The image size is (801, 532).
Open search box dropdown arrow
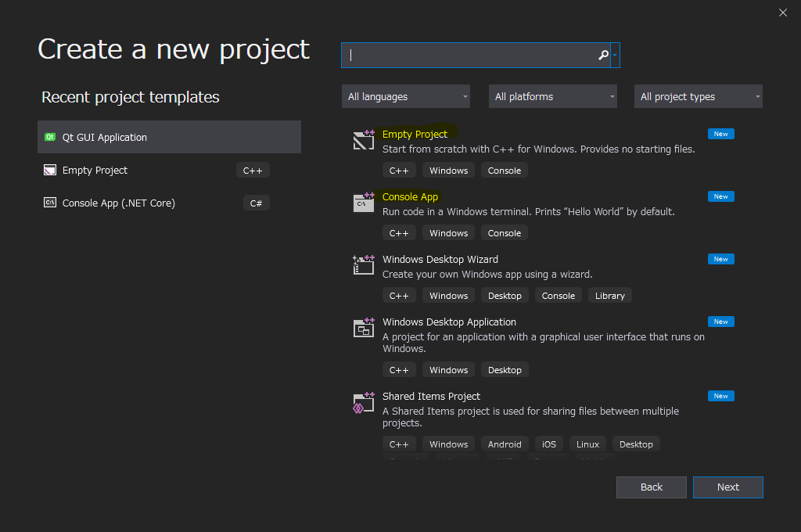615,55
